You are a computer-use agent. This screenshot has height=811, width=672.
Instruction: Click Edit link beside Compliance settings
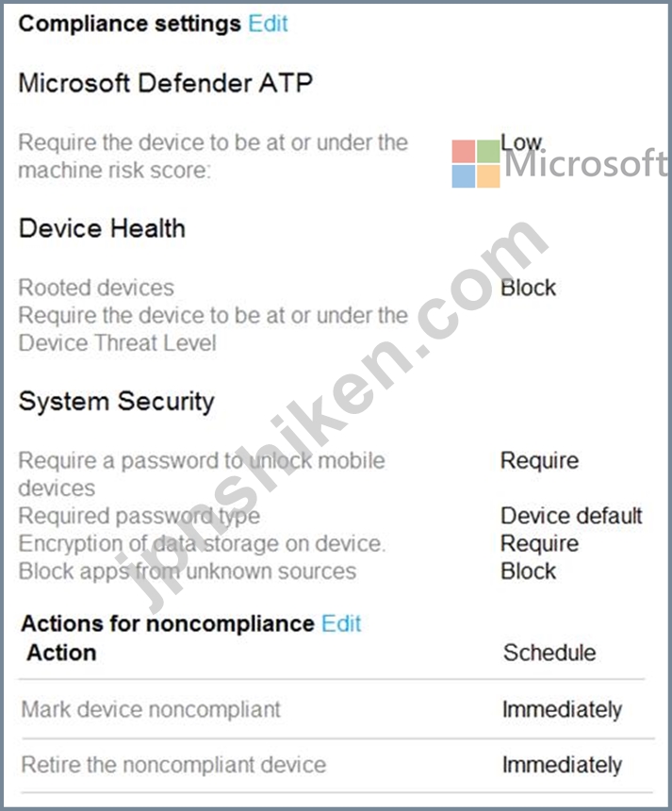[x=268, y=24]
